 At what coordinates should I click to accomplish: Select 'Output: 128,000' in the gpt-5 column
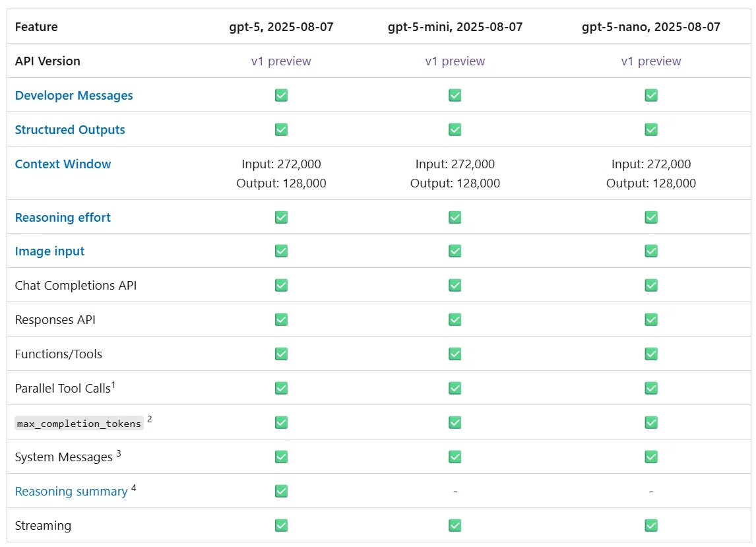click(281, 183)
